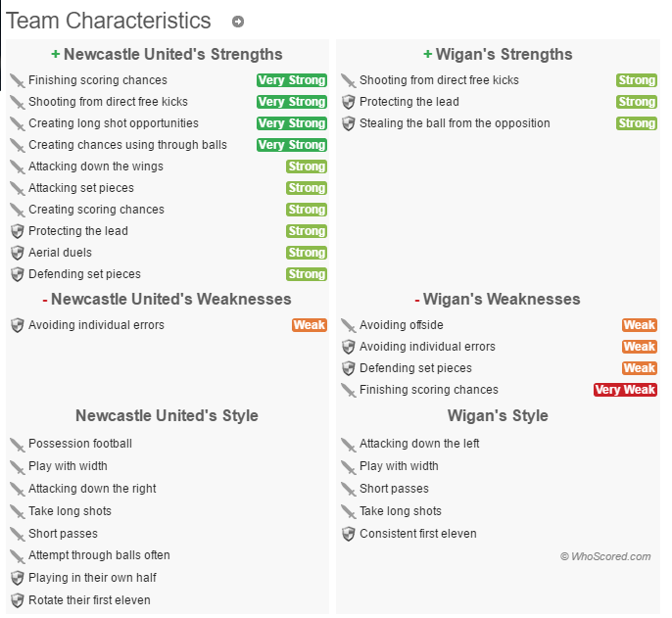672x618 pixels.
Task: Click shield icon beside Aerial duels
Action: point(18,253)
